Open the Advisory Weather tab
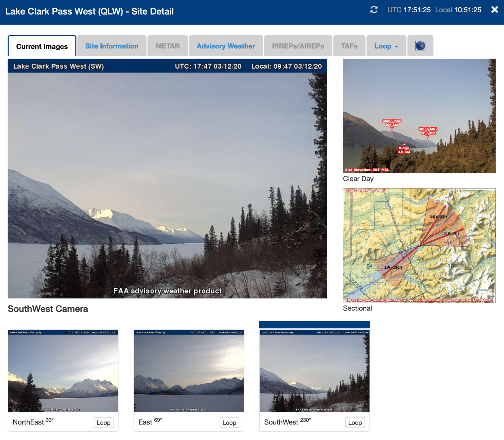 tap(226, 46)
